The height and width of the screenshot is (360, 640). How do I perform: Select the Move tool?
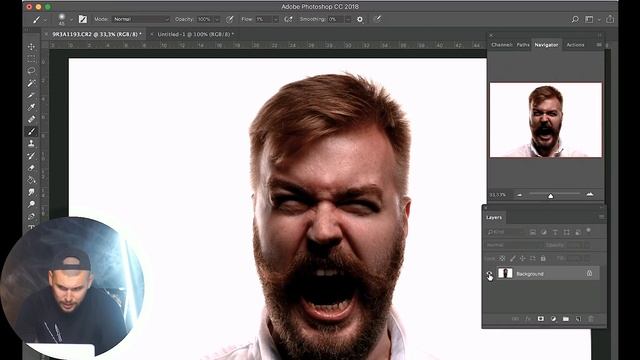point(31,47)
